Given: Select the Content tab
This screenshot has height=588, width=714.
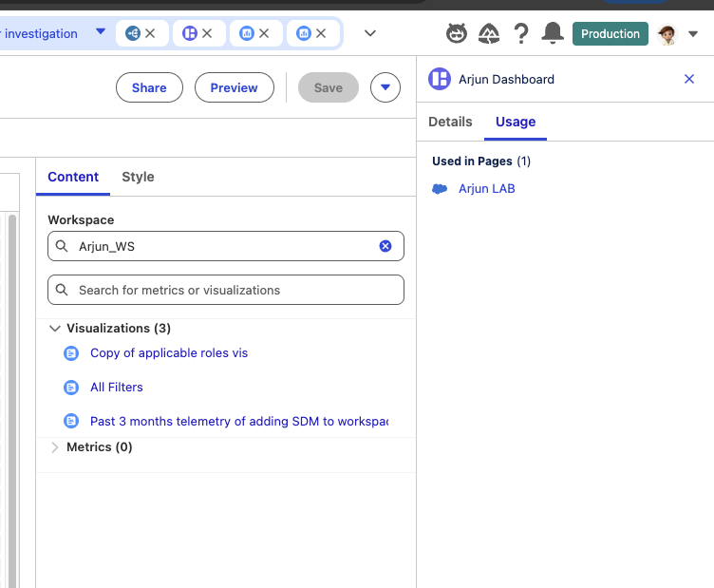Looking at the screenshot, I should (73, 177).
